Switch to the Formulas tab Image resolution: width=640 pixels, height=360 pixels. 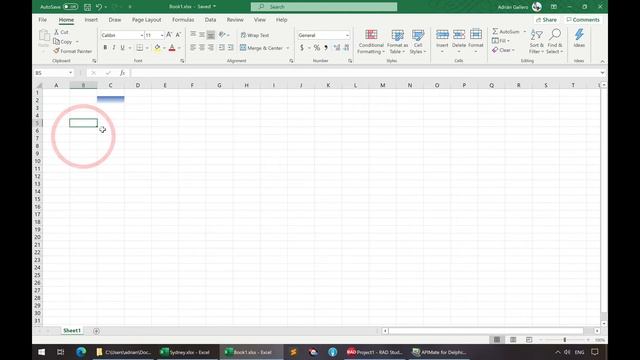click(183, 20)
